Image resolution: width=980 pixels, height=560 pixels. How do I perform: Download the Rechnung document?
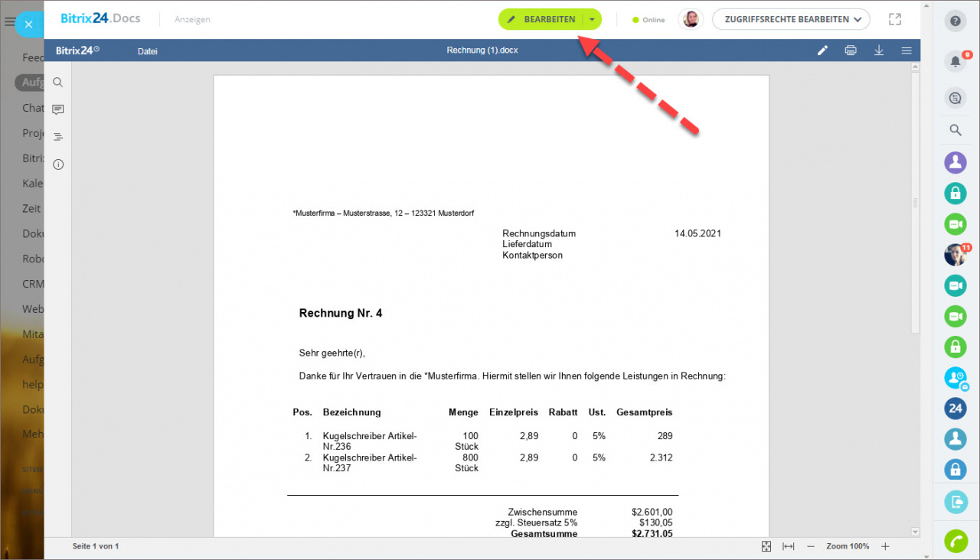[x=879, y=50]
